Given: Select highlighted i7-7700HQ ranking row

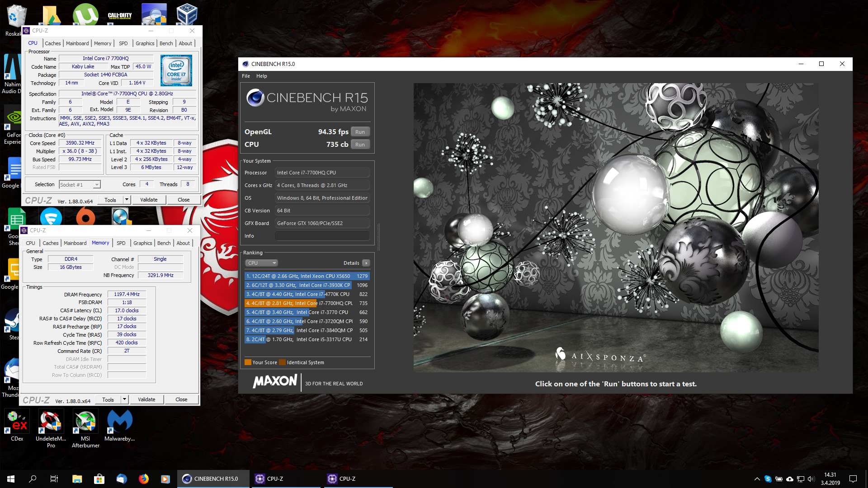Looking at the screenshot, I should (x=307, y=303).
